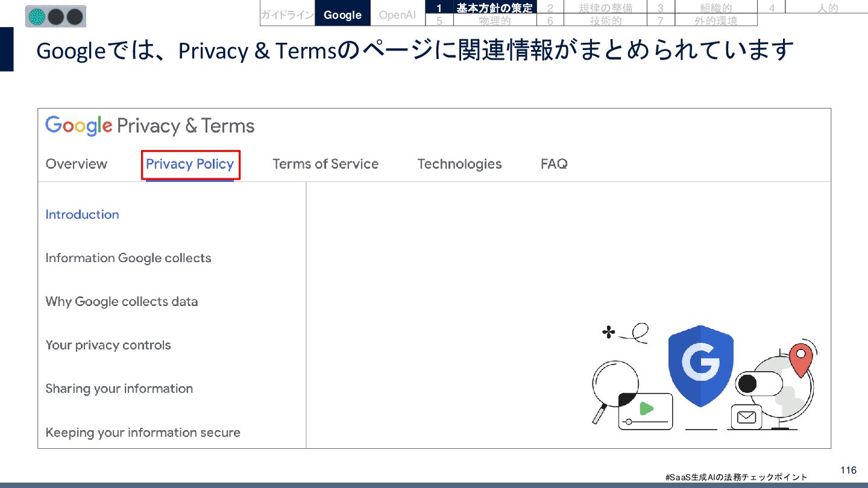Switch to the Overview tab

[x=77, y=164]
